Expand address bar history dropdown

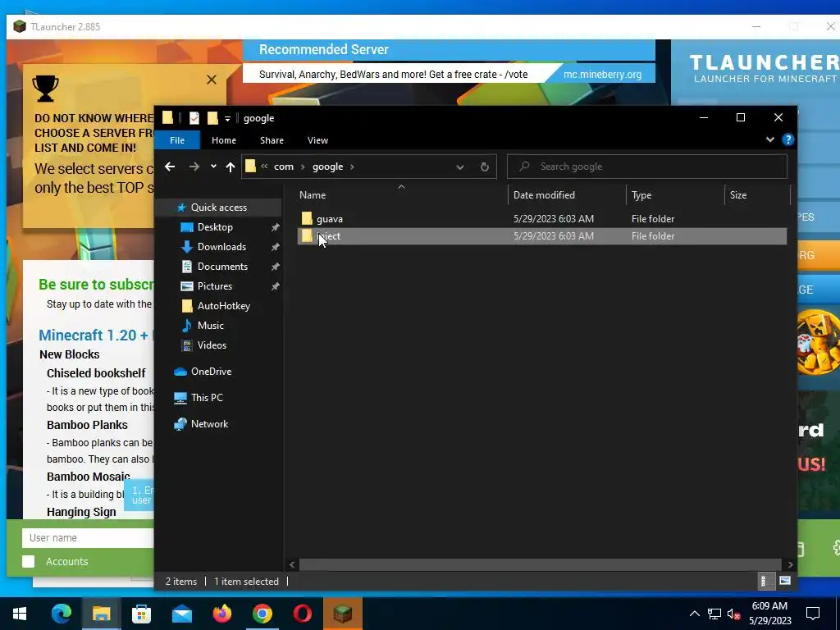point(459,167)
